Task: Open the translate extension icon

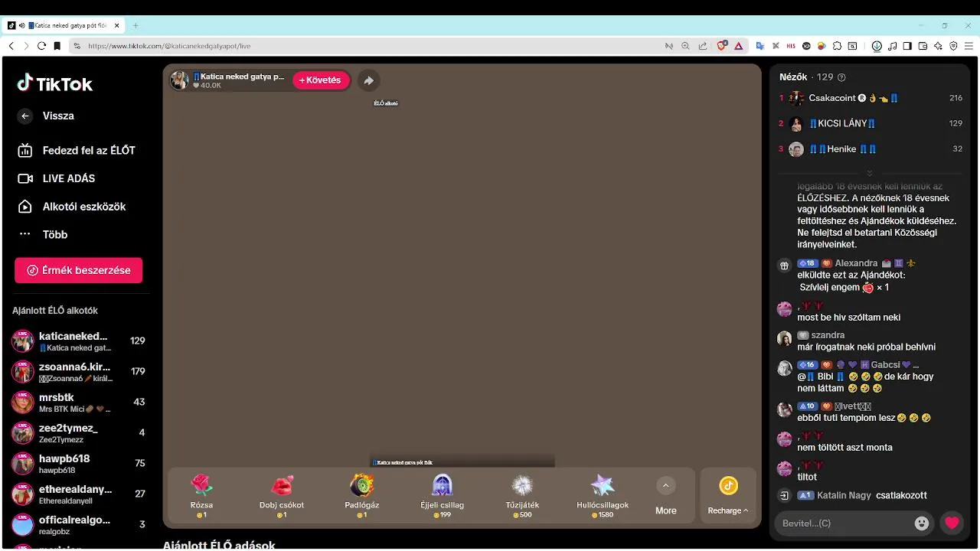Action: coord(760,46)
